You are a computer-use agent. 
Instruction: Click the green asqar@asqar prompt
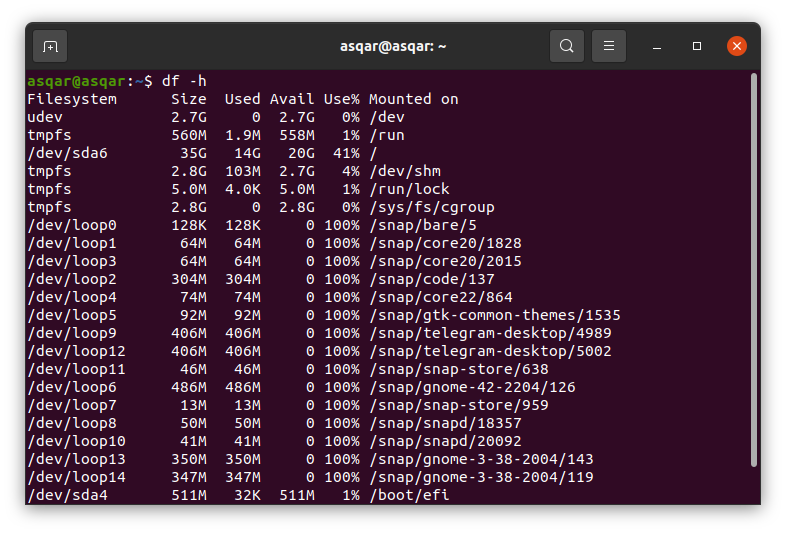(76, 81)
